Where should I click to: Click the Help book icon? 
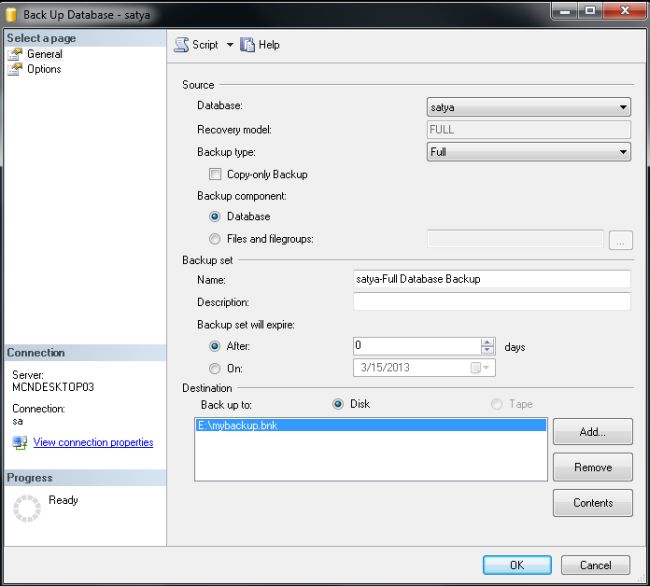click(247, 44)
